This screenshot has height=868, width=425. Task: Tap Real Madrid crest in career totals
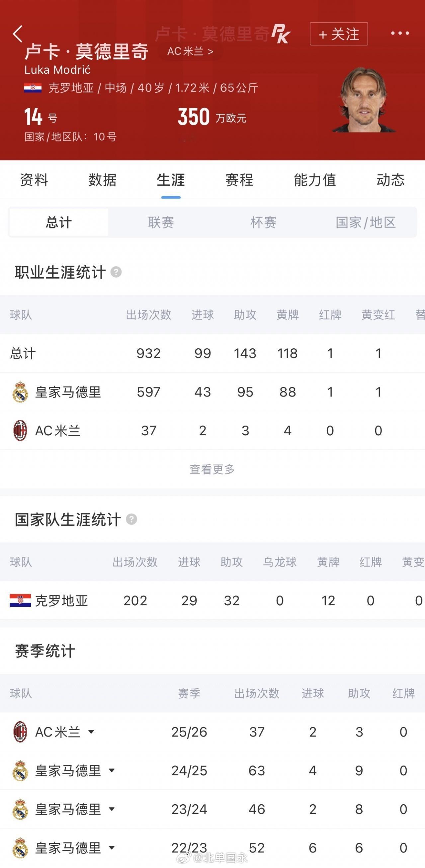click(20, 392)
